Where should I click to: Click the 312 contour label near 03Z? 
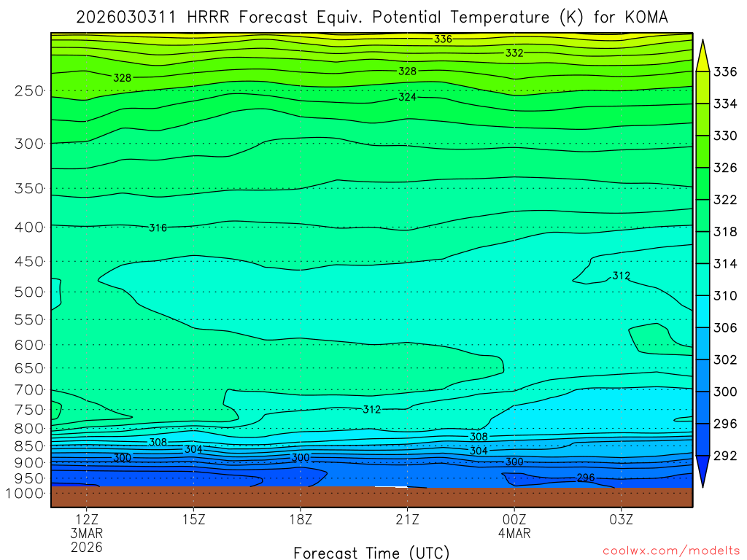click(x=622, y=276)
